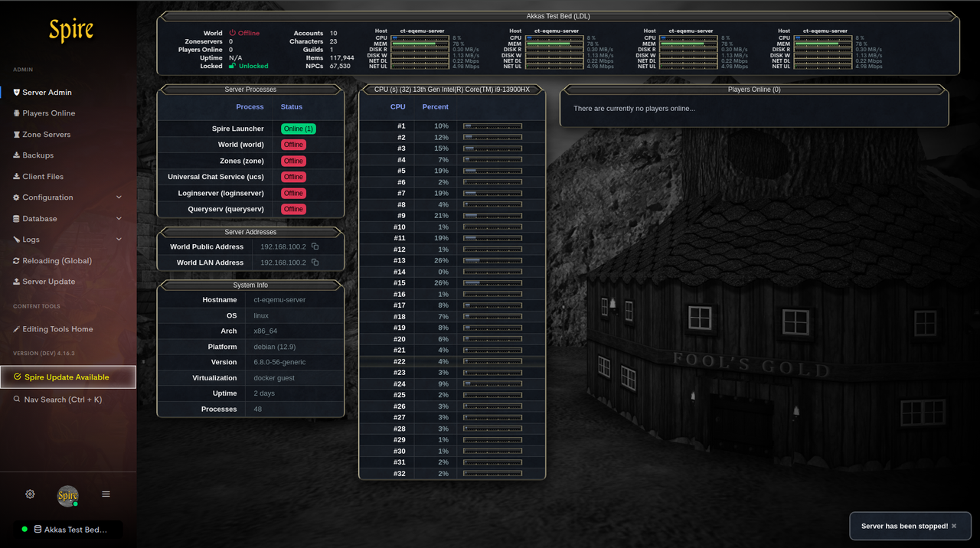Click the CPU #13 usage bar
The image size is (980, 548).
[492, 260]
